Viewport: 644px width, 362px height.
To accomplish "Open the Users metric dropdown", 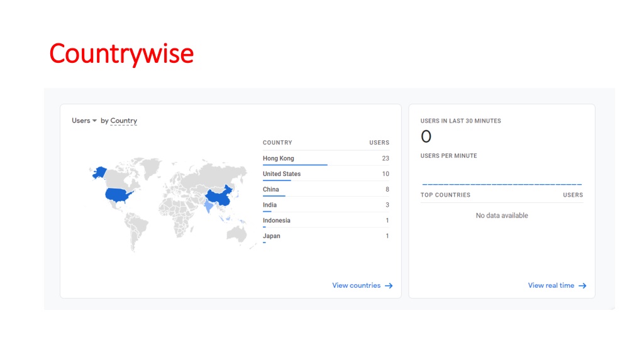I will click(84, 121).
